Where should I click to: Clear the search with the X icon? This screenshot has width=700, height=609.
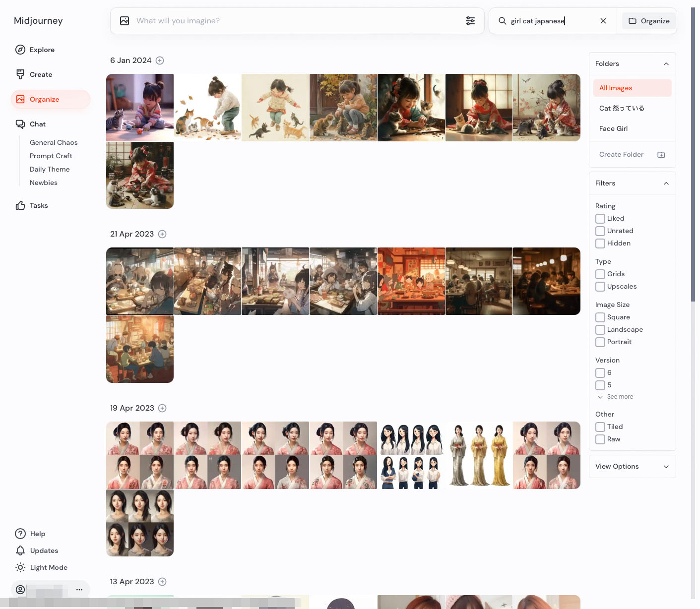[x=603, y=21]
